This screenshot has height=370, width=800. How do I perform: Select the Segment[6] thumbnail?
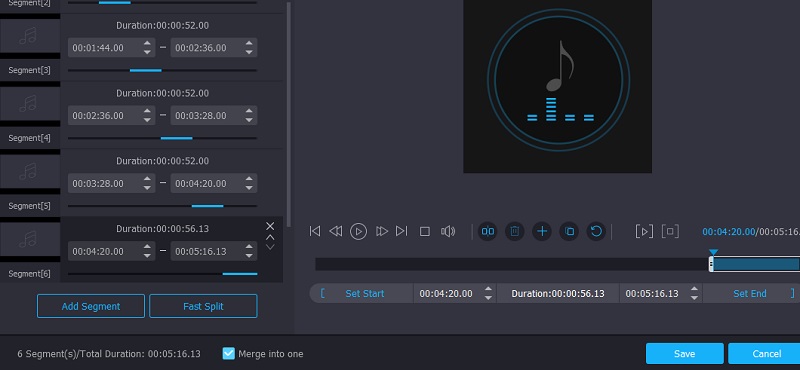pyautogui.click(x=30, y=239)
